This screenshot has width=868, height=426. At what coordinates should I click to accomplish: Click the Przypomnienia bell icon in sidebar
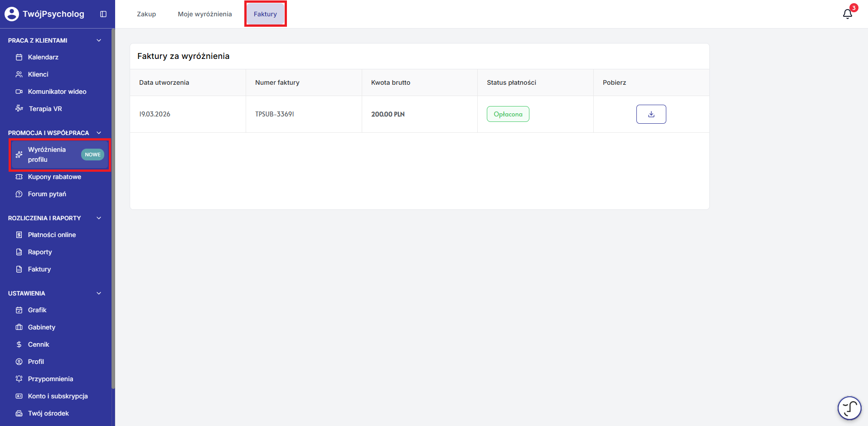point(19,379)
